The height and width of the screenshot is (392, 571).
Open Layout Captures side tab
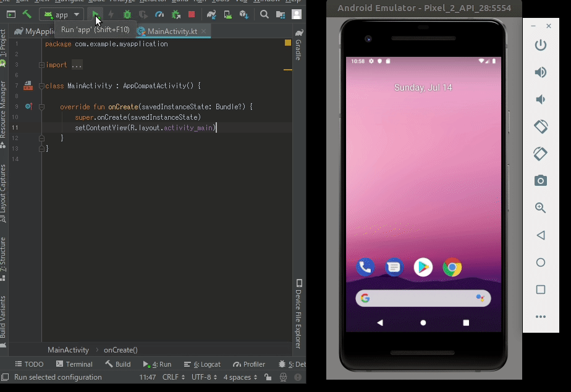(3, 193)
